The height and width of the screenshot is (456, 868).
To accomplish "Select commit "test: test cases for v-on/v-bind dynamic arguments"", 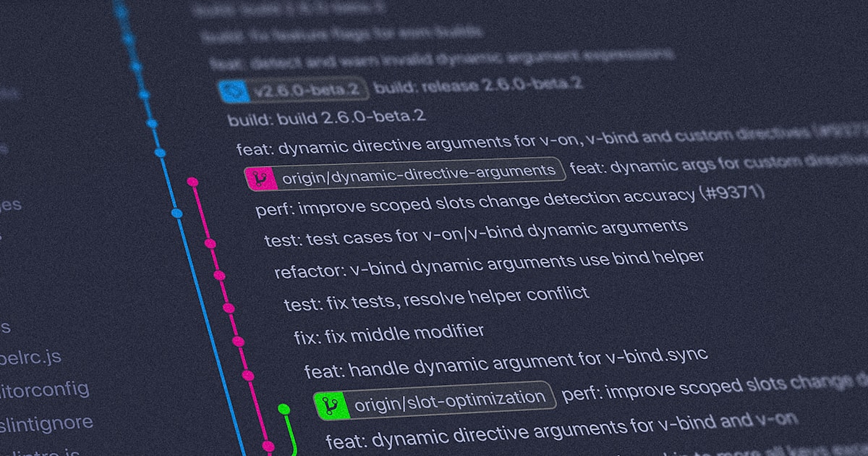I will tap(476, 232).
